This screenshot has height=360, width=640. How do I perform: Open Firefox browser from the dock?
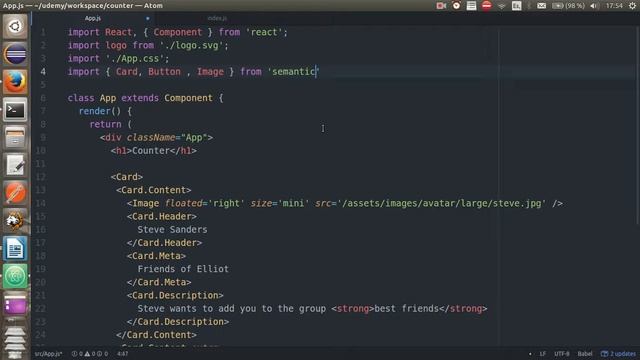click(x=15, y=82)
